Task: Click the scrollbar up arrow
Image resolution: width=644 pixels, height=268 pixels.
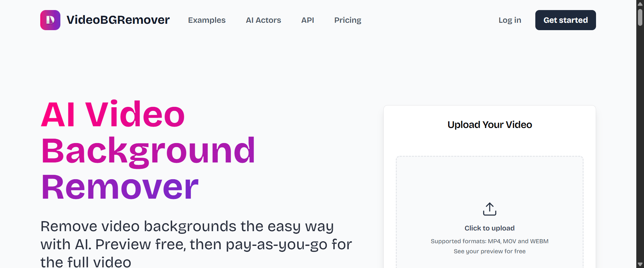Action: [x=640, y=4]
